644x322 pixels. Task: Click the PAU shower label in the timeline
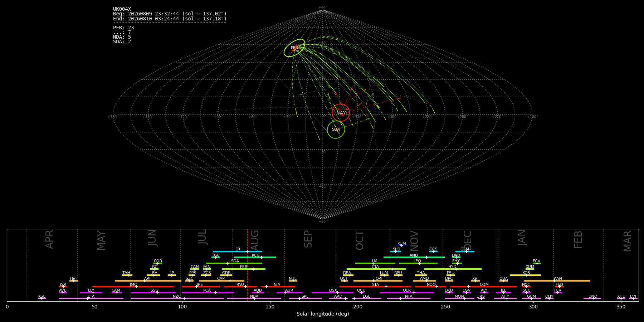pyautogui.click(x=240, y=285)
